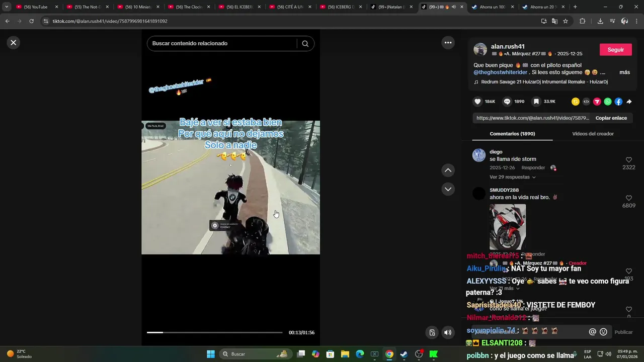Open comments via speech bubble icon
The width and height of the screenshot is (644, 362).
point(507,102)
